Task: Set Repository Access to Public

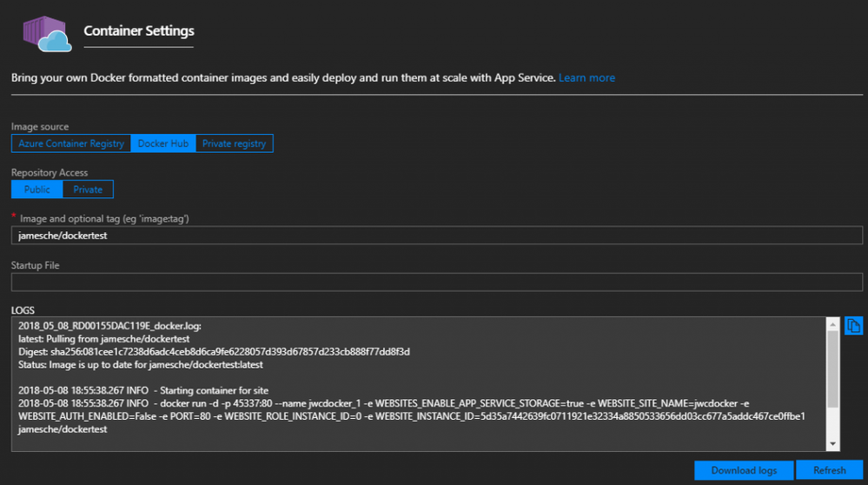Action: coord(37,189)
